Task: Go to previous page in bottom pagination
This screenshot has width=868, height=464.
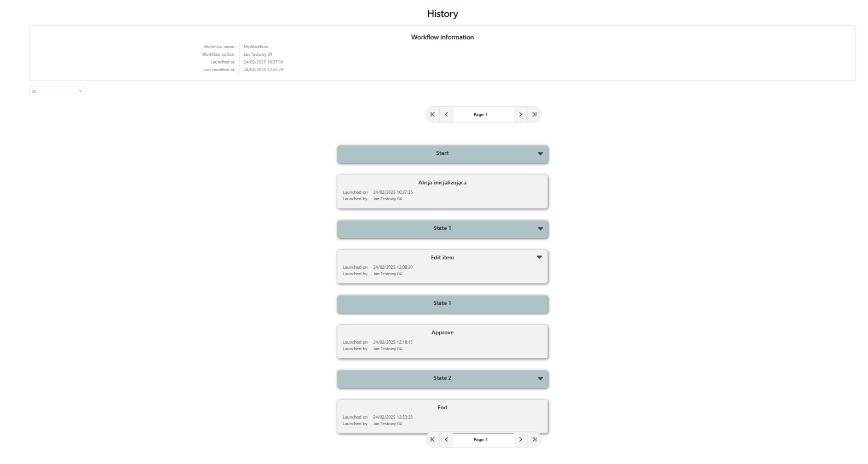Action: click(x=446, y=439)
